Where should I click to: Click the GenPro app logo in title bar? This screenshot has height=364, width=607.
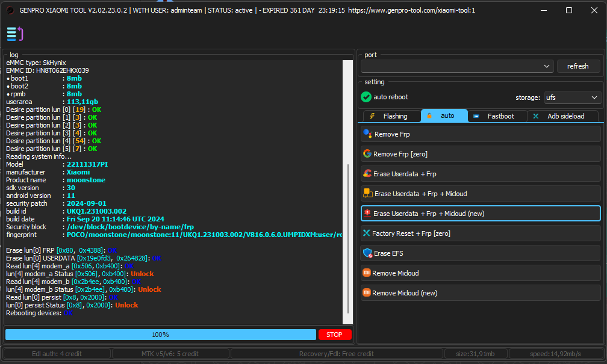pos(10,10)
